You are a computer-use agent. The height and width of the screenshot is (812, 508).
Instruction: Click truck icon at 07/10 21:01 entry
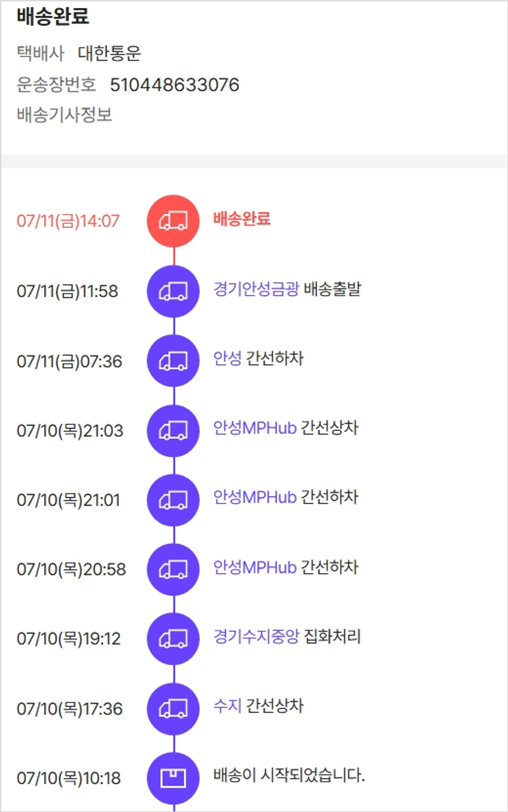pyautogui.click(x=173, y=500)
